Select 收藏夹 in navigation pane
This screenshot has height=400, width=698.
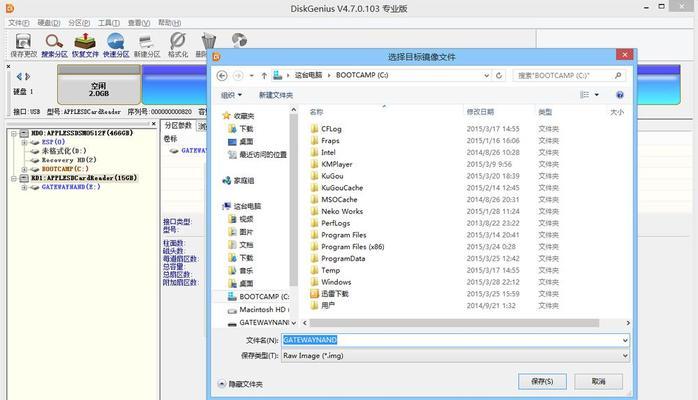coord(238,116)
